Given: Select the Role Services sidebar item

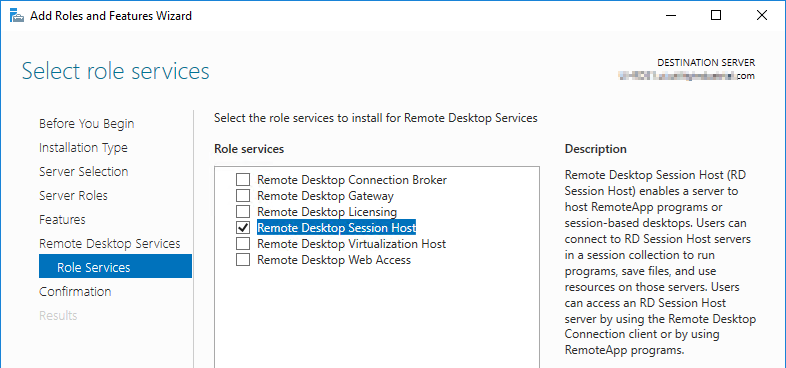Looking at the screenshot, I should point(115,266).
